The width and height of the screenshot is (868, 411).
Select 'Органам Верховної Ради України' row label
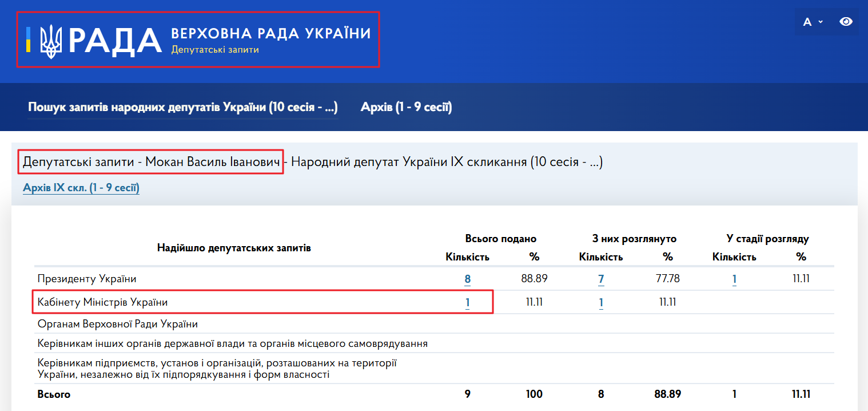click(x=117, y=324)
